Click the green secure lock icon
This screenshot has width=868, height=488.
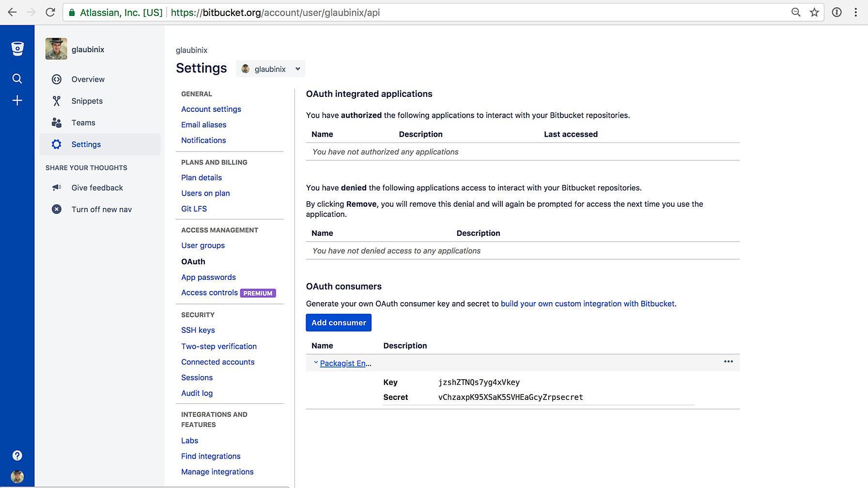(x=72, y=13)
